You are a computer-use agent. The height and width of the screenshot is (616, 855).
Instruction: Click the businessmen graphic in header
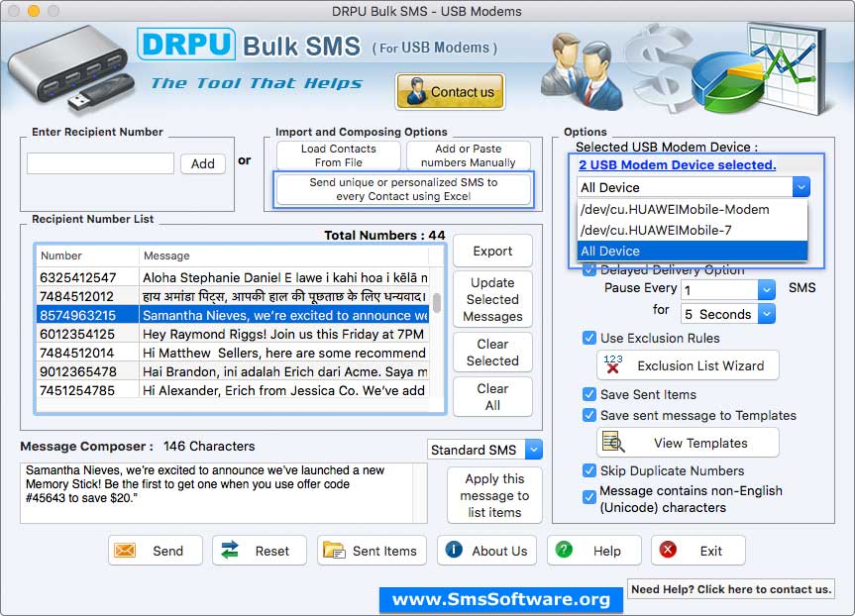click(x=582, y=71)
